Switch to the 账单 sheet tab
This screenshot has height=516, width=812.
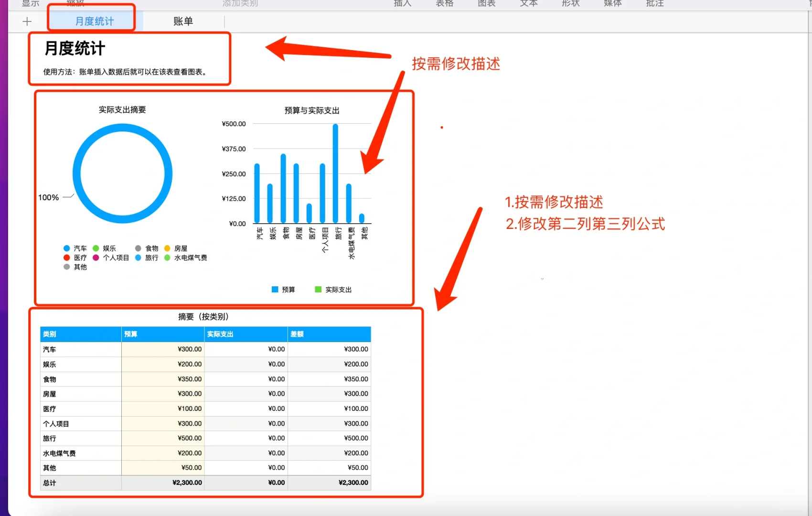183,21
